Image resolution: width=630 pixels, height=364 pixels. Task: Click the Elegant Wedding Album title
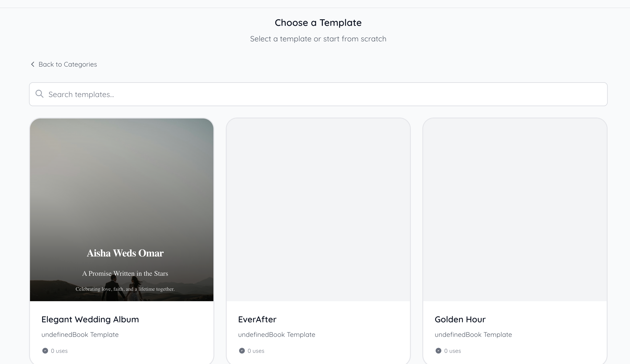point(90,320)
